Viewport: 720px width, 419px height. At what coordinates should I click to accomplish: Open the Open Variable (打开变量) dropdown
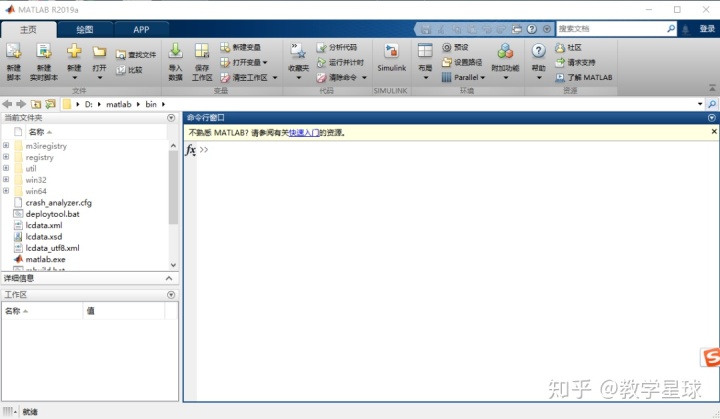click(265, 62)
